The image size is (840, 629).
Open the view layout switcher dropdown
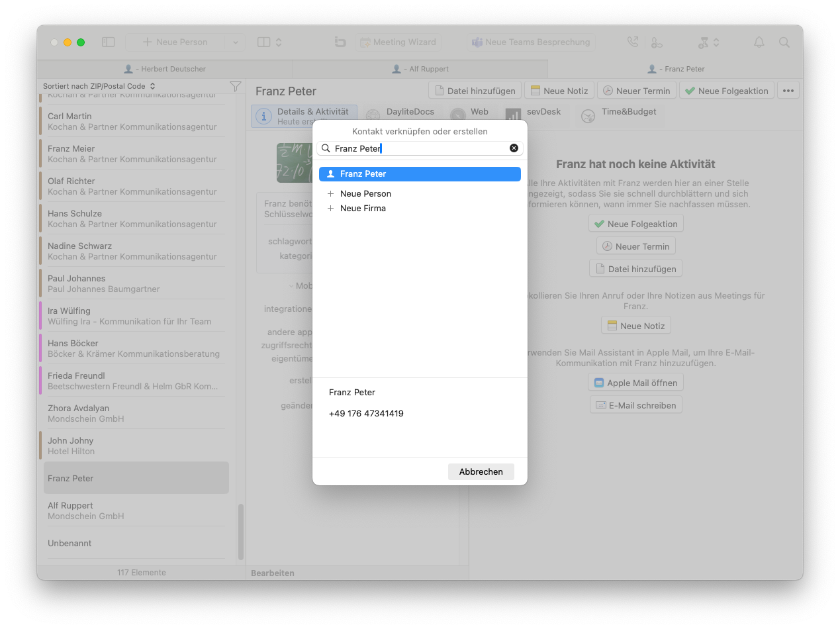coord(270,42)
